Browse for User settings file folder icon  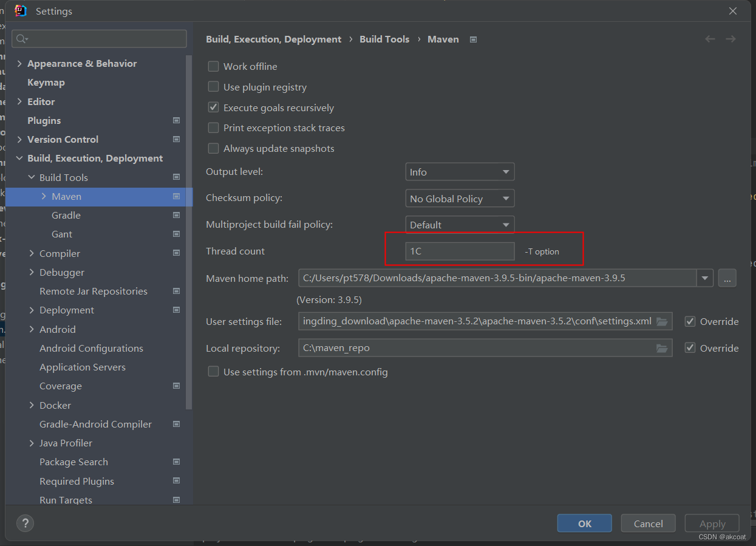[662, 321]
